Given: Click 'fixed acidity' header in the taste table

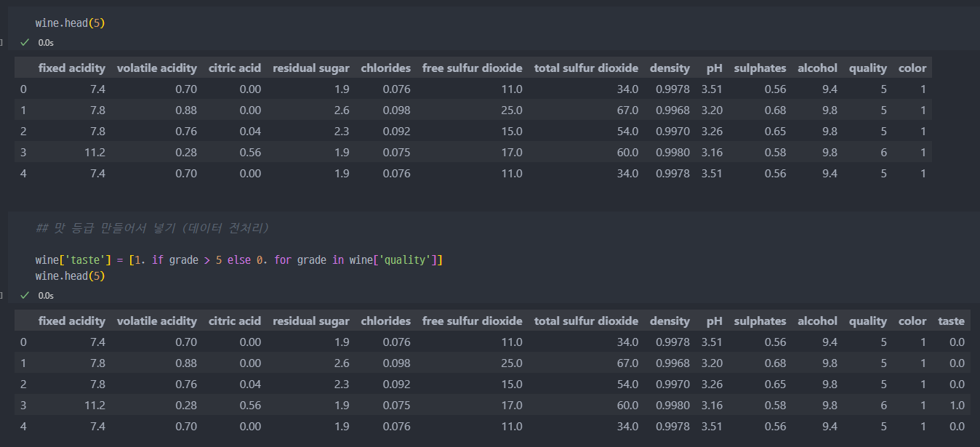Looking at the screenshot, I should (72, 321).
